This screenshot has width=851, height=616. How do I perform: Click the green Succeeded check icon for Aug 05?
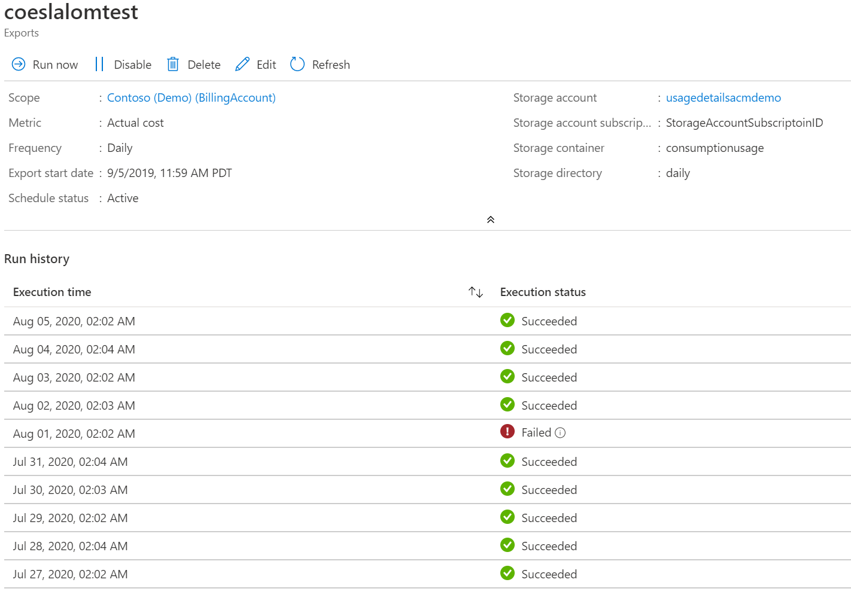pos(507,321)
